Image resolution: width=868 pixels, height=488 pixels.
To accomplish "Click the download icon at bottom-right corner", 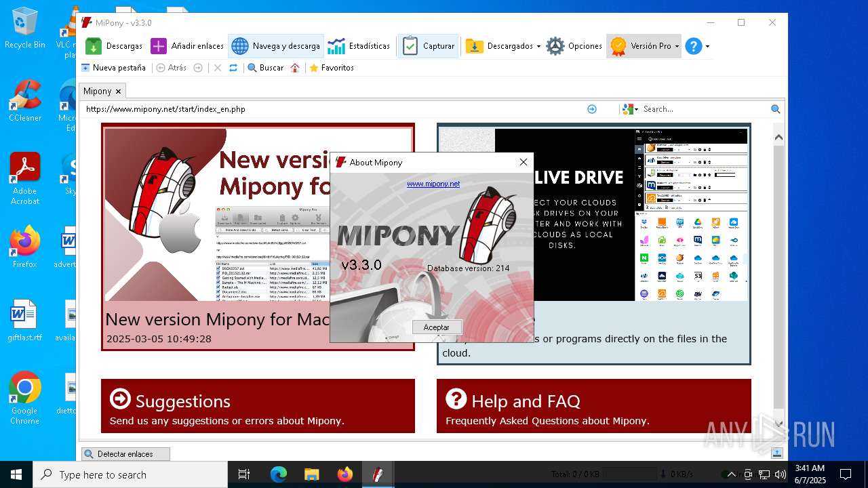I will (x=777, y=453).
